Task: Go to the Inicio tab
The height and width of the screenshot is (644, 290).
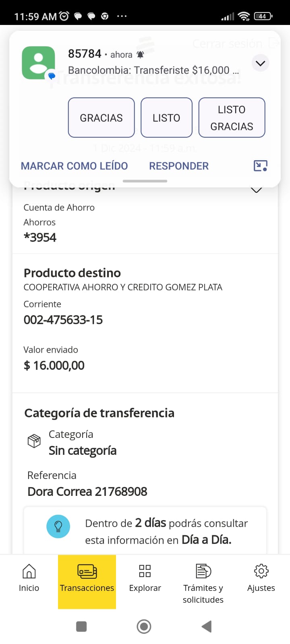Action: click(x=29, y=578)
